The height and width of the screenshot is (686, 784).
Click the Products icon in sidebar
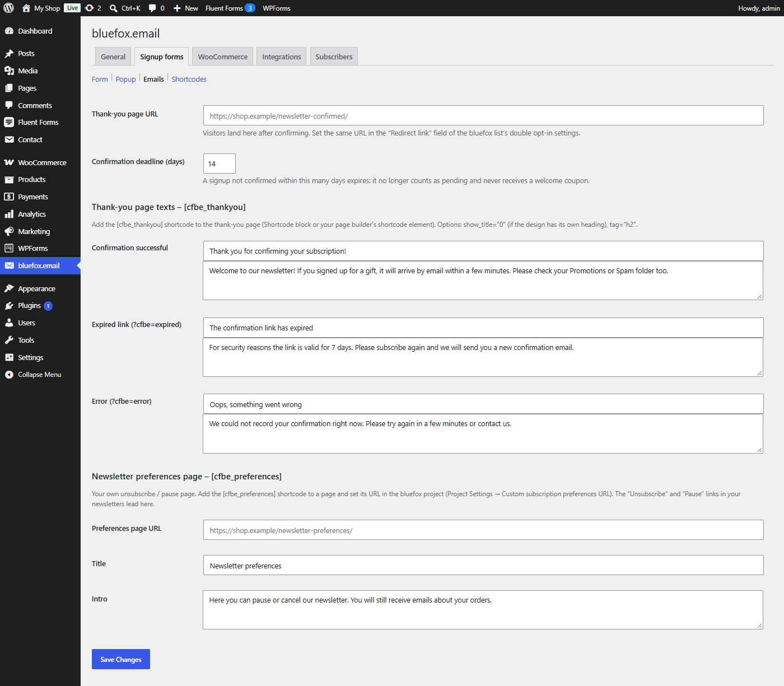click(9, 179)
